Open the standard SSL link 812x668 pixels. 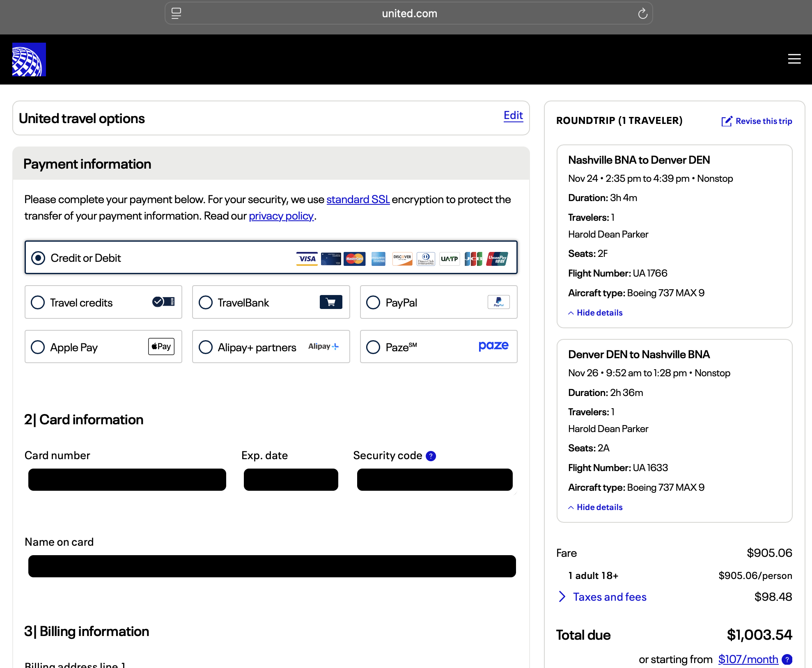[358, 199]
